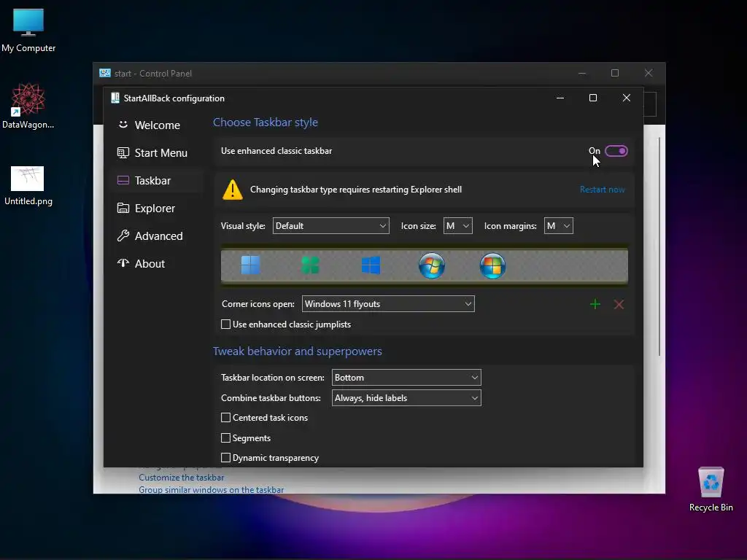Select the green clover start button icon
Image resolution: width=747 pixels, height=560 pixels.
pyautogui.click(x=311, y=265)
